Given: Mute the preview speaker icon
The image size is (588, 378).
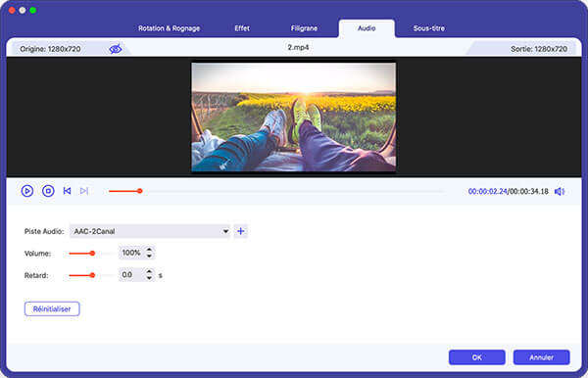Looking at the screenshot, I should pos(560,191).
